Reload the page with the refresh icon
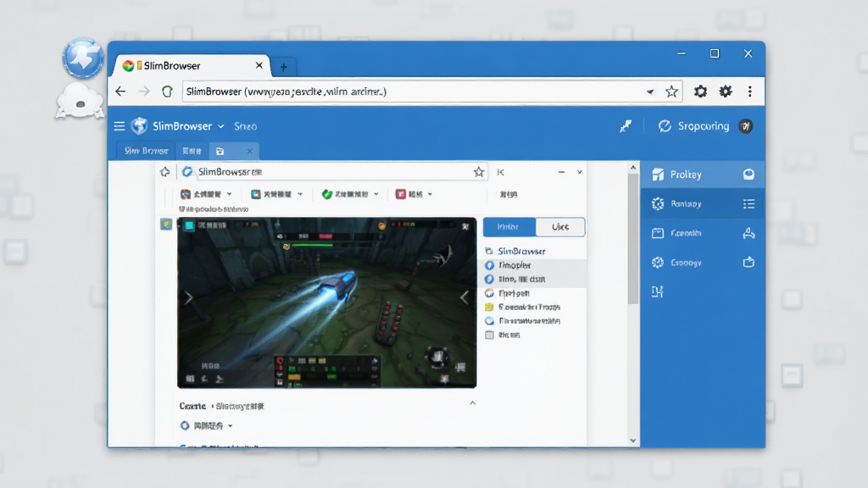 coord(167,91)
